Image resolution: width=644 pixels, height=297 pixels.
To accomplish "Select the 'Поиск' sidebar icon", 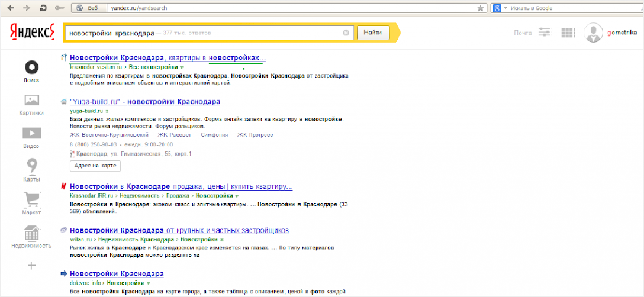I will pyautogui.click(x=31, y=71).
